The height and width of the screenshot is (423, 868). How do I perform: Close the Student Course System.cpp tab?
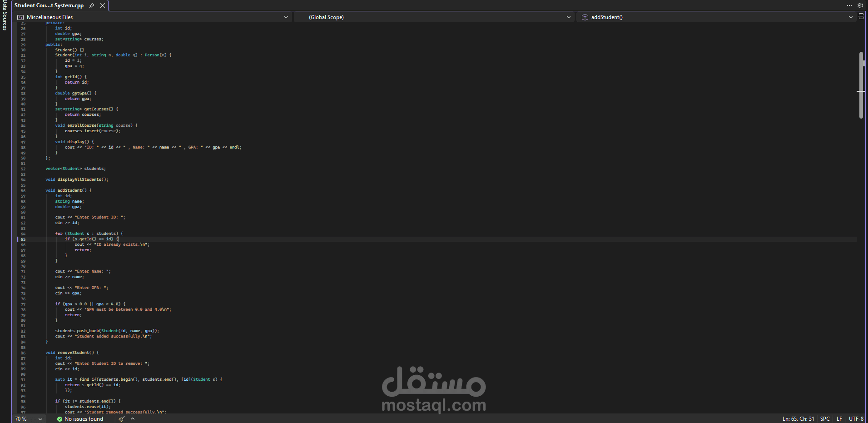[103, 5]
